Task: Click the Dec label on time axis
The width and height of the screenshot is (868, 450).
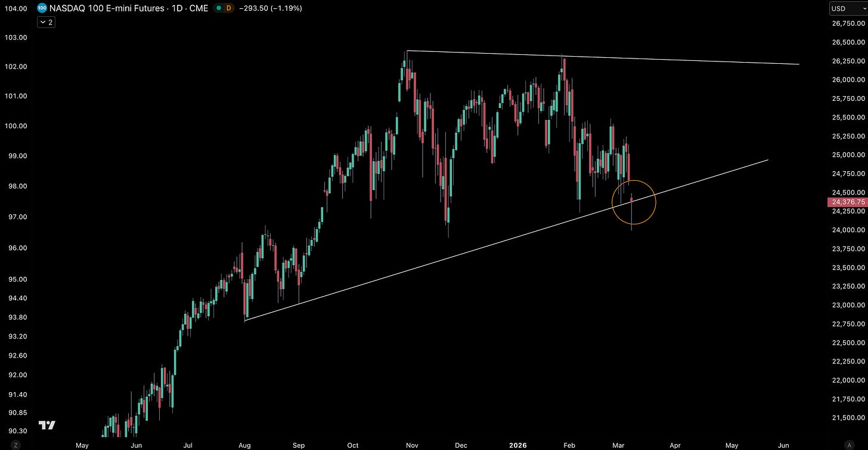Action: pyautogui.click(x=461, y=445)
